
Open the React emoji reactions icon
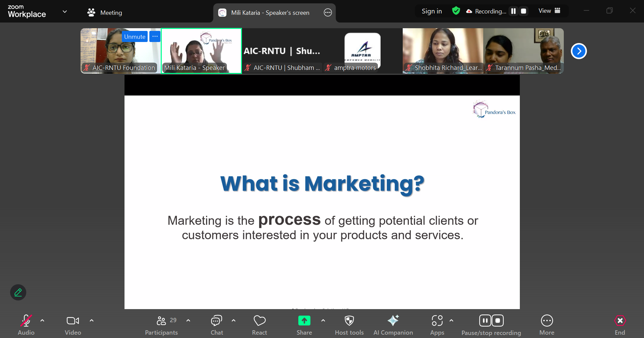tap(259, 321)
